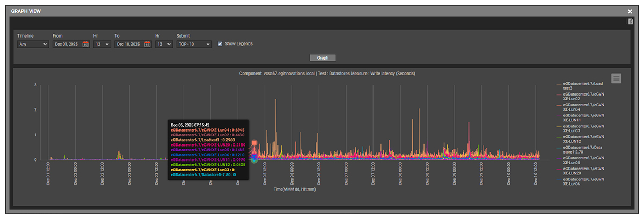Close the Graph View window
This screenshot has height=219, width=644.
[x=630, y=11]
